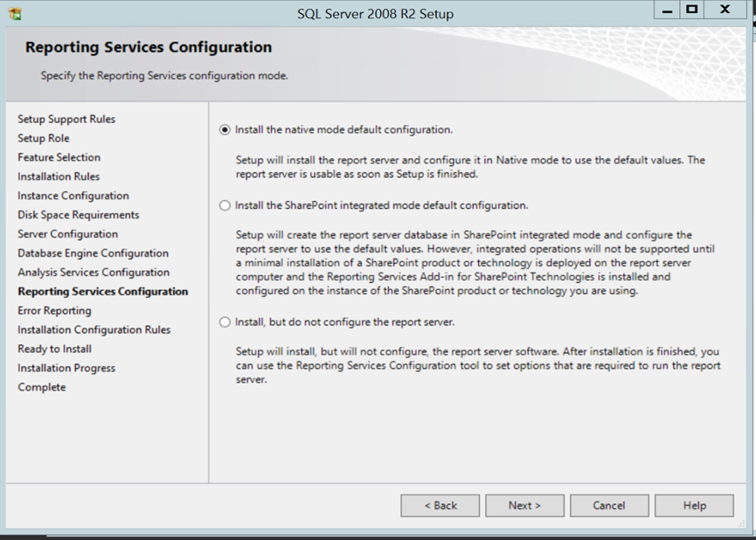Screen dimensions: 756x540
Task: Select native mode default configuration radio button
Action: pos(225,129)
